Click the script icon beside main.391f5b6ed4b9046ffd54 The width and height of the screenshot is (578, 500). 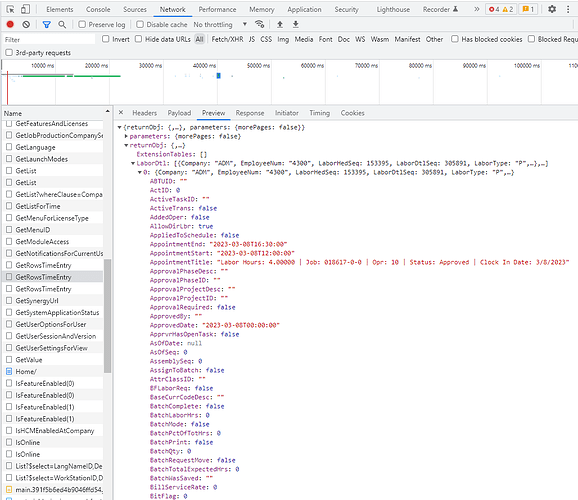[x=9, y=490]
